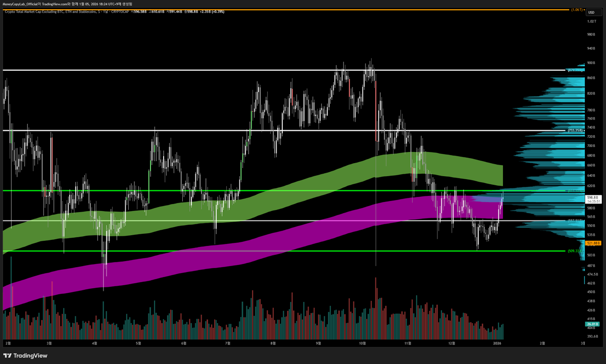This screenshot has width=606, height=364.
Task: Click the 598.8 B current price label
Action: pyautogui.click(x=592, y=197)
